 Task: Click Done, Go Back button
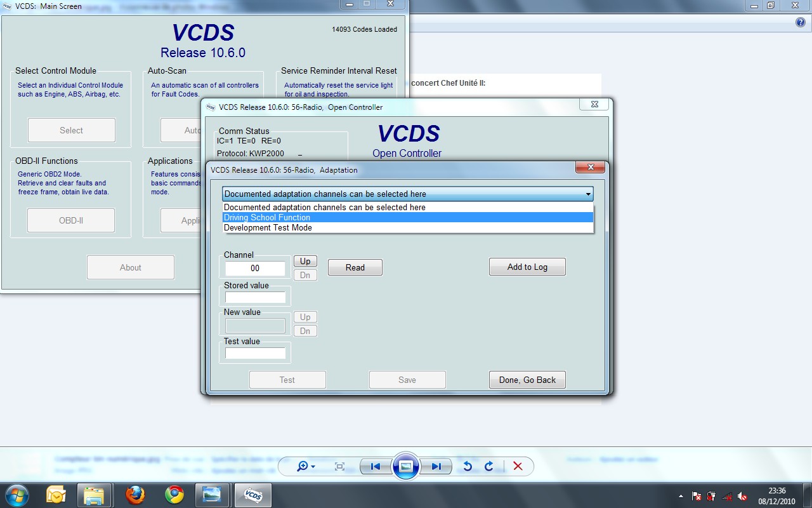tap(527, 380)
